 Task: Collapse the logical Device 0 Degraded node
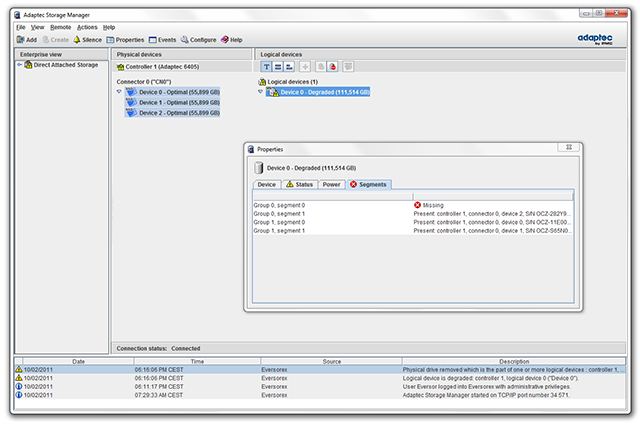(260, 92)
